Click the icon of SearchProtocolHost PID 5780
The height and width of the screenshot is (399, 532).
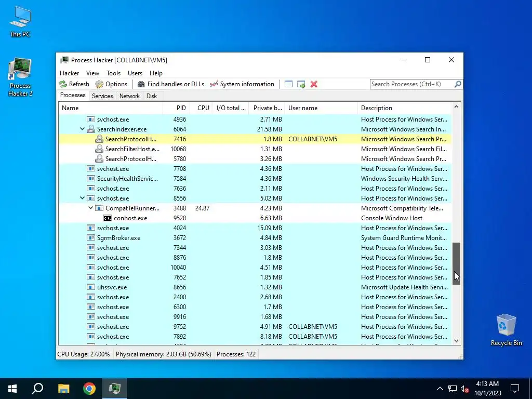click(x=99, y=158)
